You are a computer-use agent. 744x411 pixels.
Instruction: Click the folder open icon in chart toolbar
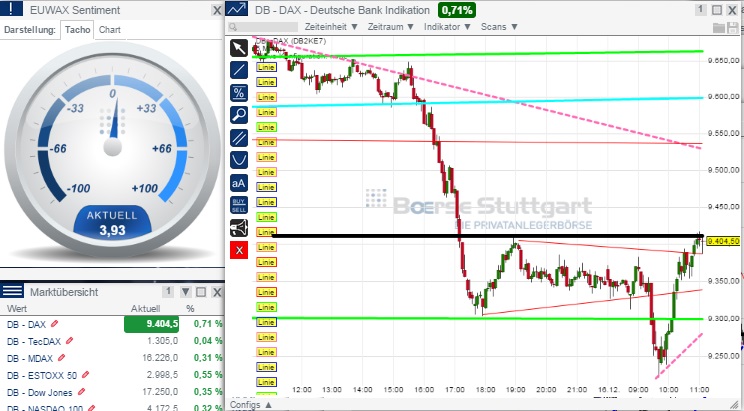(719, 28)
